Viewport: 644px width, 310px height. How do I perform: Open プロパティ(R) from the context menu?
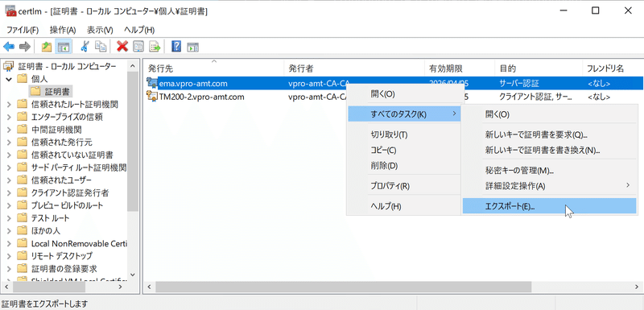point(405,185)
